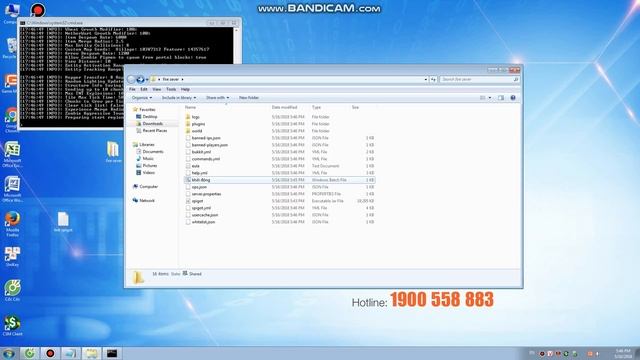Sort by the 'Date modified' column header
The height and width of the screenshot is (360, 640).
click(284, 107)
